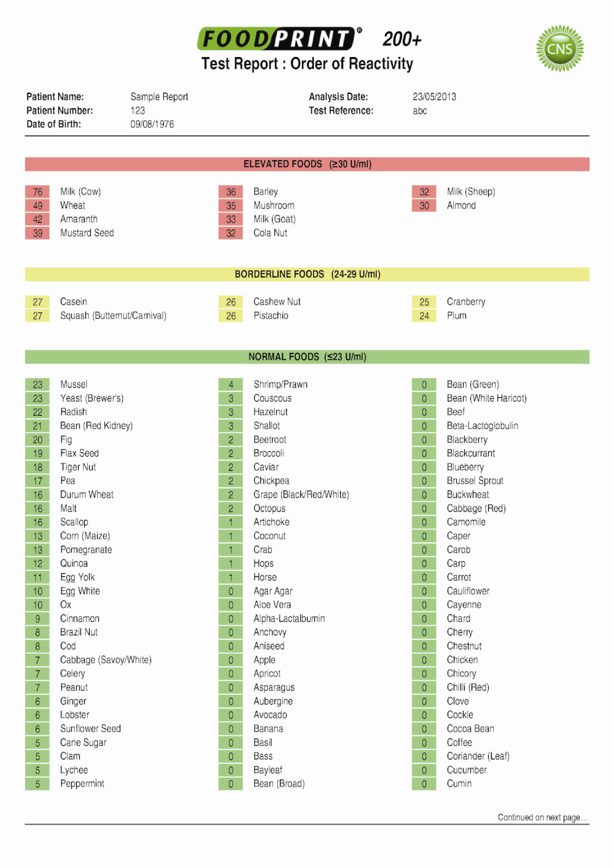This screenshot has width=614, height=868.
Task: Click the green 4 box beside Shrimp/Prawn
Action: 231,385
